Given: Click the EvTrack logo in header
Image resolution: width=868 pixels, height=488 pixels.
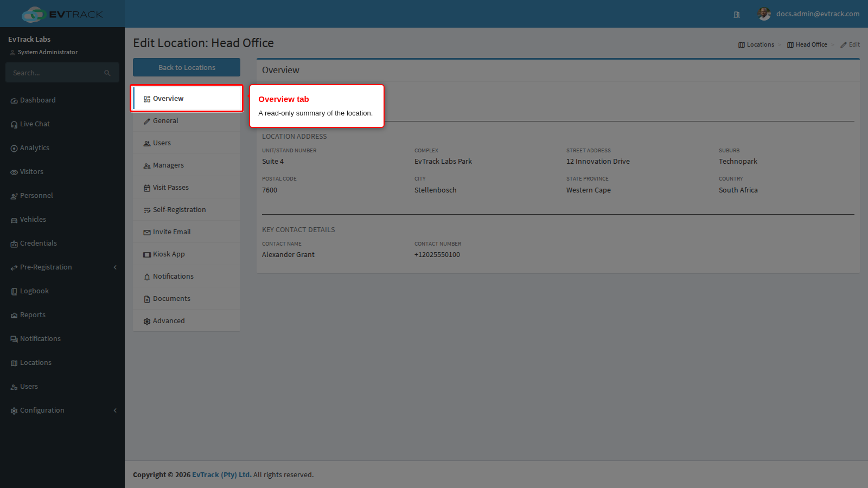Looking at the screenshot, I should 62,14.
